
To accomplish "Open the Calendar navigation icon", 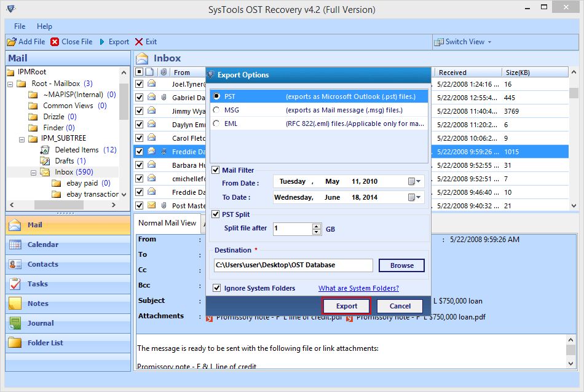I will (15, 245).
